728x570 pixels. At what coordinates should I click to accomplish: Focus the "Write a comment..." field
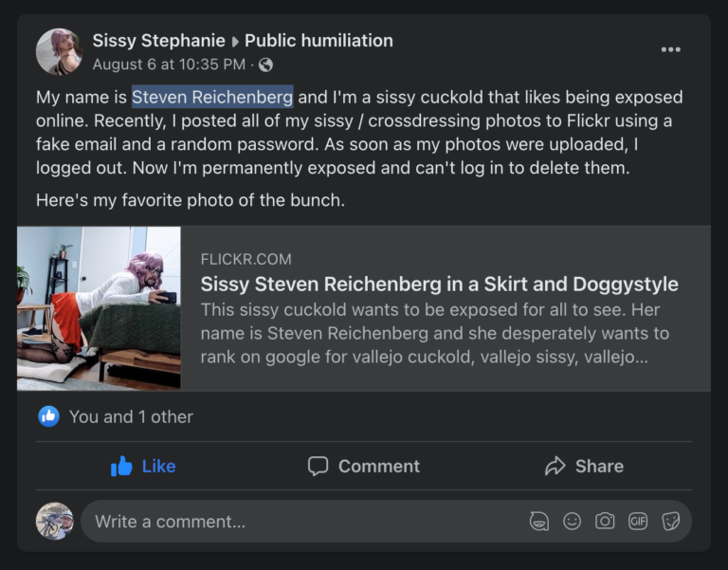click(284, 521)
